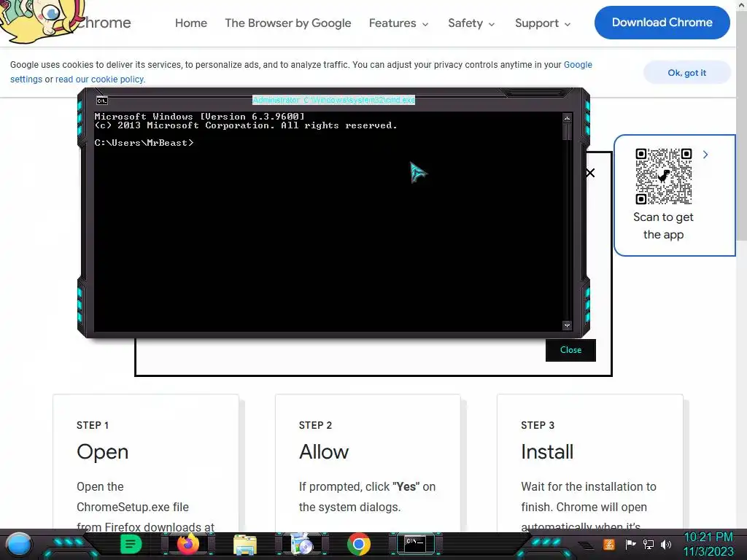Screen dimensions: 747x560
Task: Open the Home nav item
Action: [x=191, y=23]
